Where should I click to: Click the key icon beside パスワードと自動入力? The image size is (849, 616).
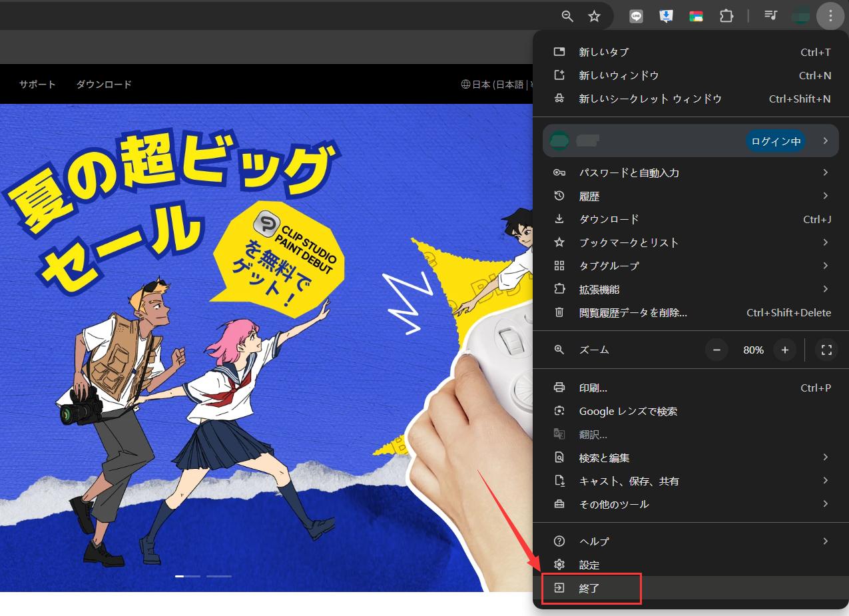coord(559,172)
